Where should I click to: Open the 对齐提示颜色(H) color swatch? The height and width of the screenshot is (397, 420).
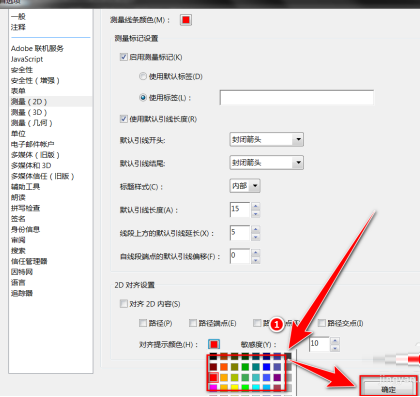[x=214, y=344]
